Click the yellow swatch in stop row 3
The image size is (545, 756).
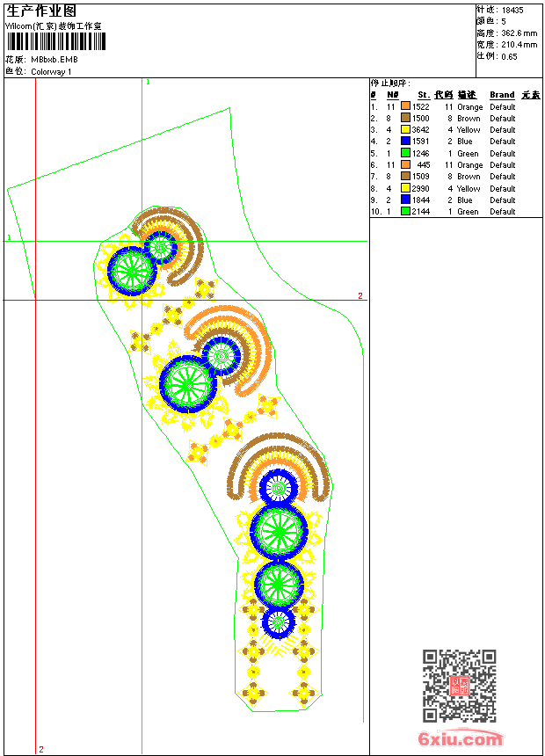(405, 129)
